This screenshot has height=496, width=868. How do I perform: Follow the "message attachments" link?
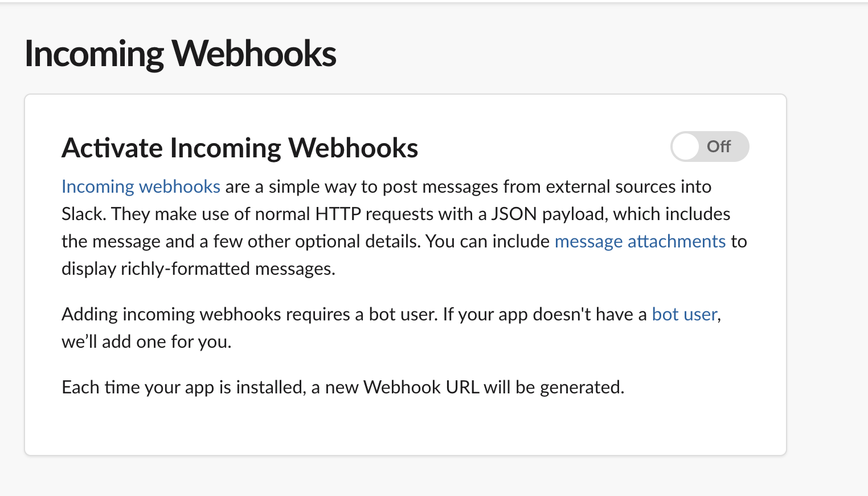tap(640, 241)
